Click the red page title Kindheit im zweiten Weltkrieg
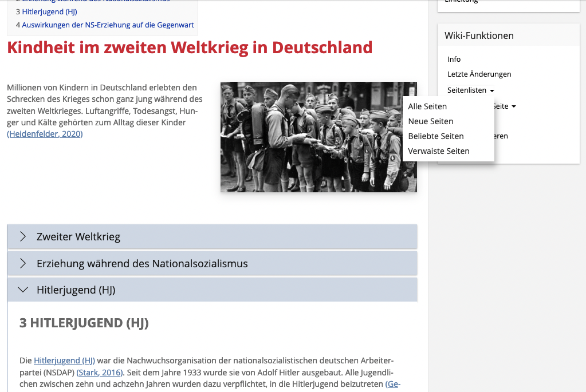Screen dimensions: 586x392 click(190, 47)
